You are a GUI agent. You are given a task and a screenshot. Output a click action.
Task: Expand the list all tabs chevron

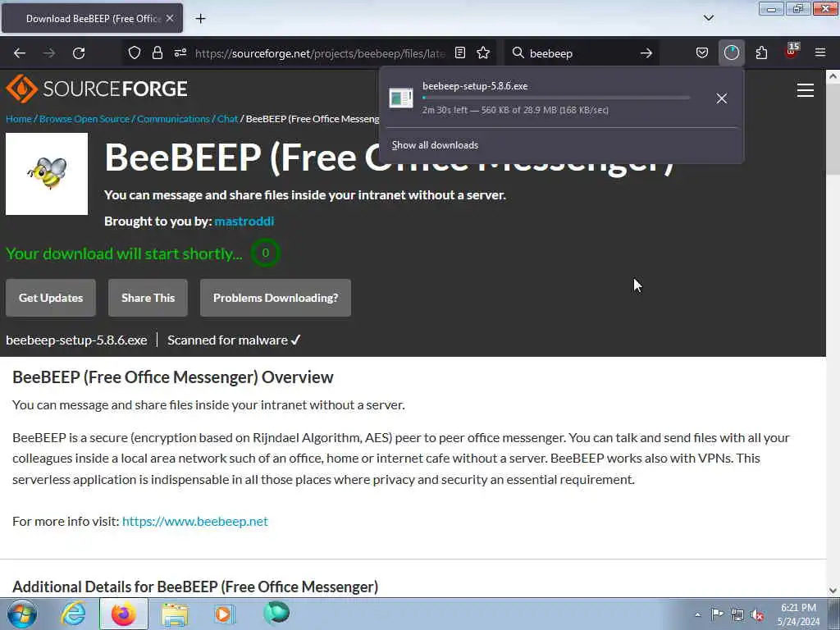point(709,18)
